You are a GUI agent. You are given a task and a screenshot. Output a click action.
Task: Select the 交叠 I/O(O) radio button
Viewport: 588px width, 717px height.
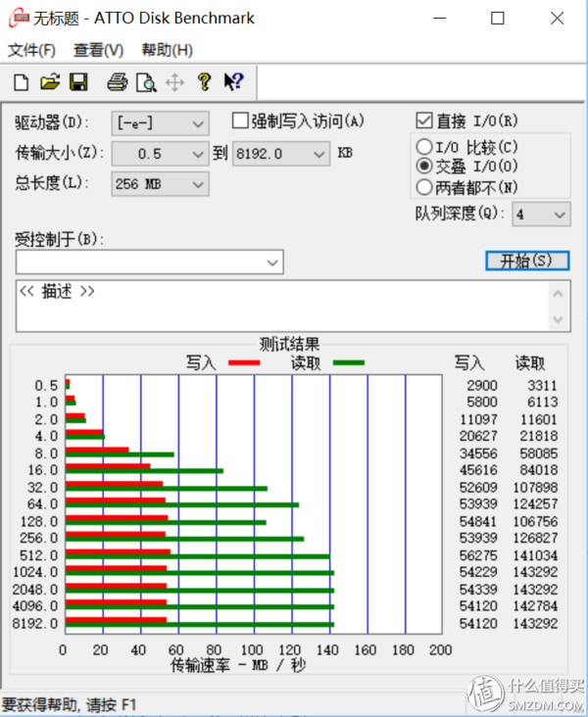coord(423,166)
